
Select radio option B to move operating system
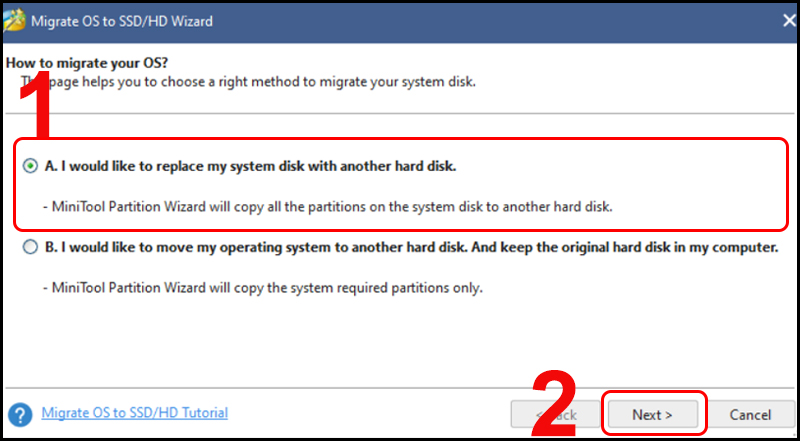[x=31, y=246]
